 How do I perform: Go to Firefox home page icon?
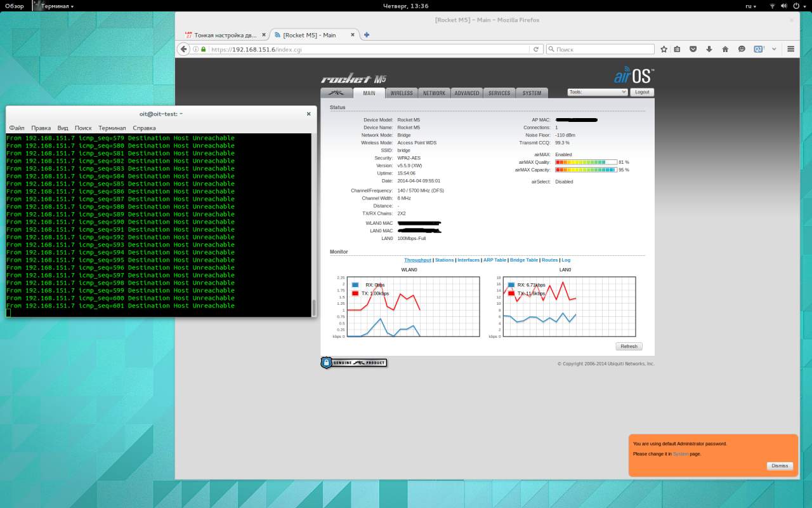[x=725, y=49]
